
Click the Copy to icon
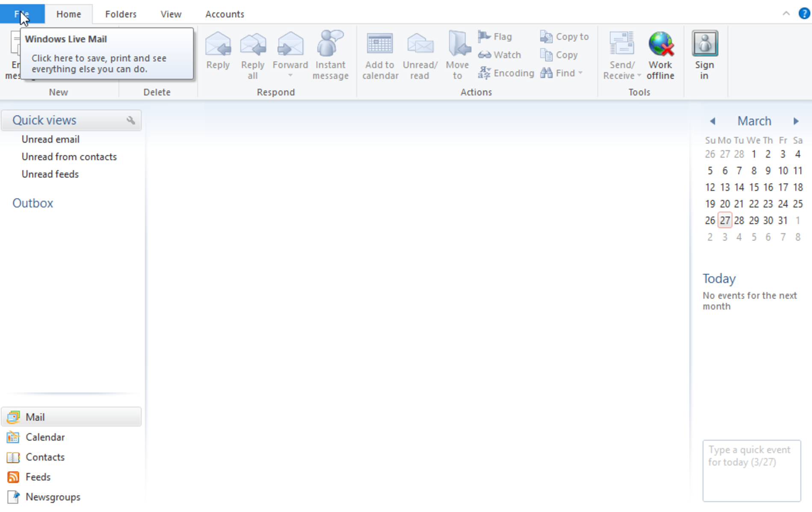pyautogui.click(x=546, y=37)
